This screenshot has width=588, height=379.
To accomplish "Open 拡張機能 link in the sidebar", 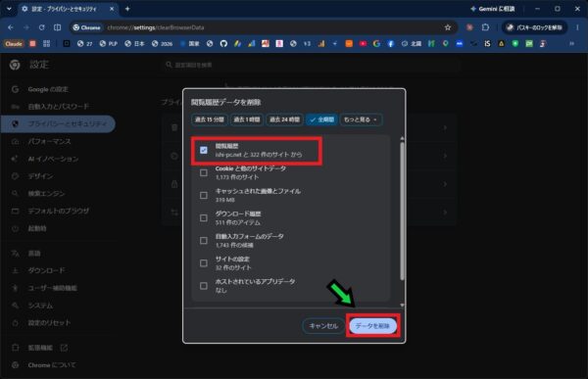I will coord(40,348).
